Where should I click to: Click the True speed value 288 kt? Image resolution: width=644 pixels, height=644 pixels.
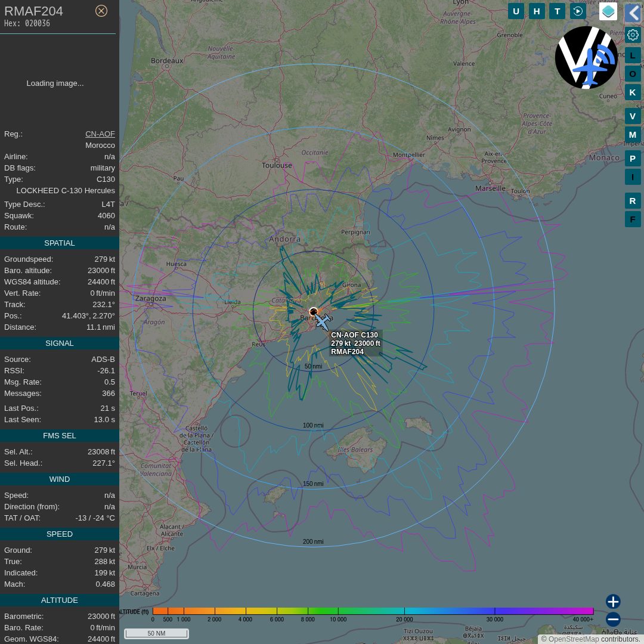tap(105, 562)
